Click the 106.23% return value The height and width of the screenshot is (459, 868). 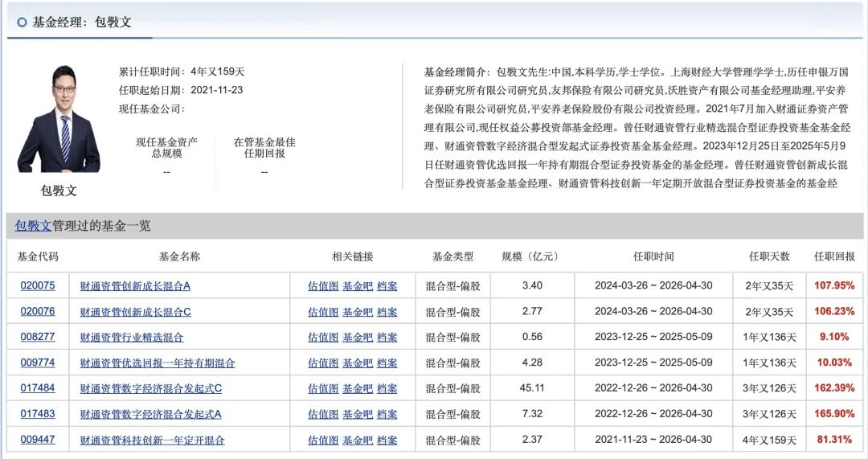(x=834, y=311)
